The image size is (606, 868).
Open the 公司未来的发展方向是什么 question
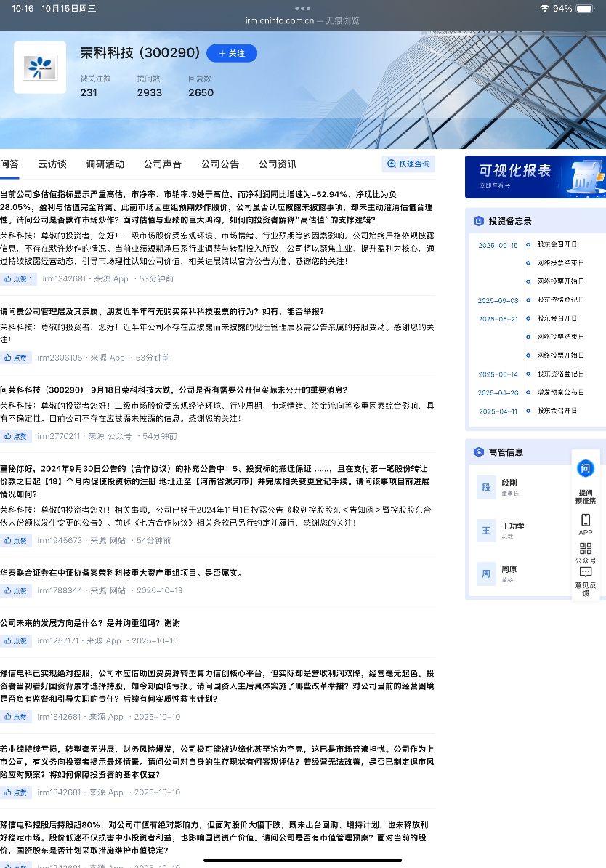(90, 623)
